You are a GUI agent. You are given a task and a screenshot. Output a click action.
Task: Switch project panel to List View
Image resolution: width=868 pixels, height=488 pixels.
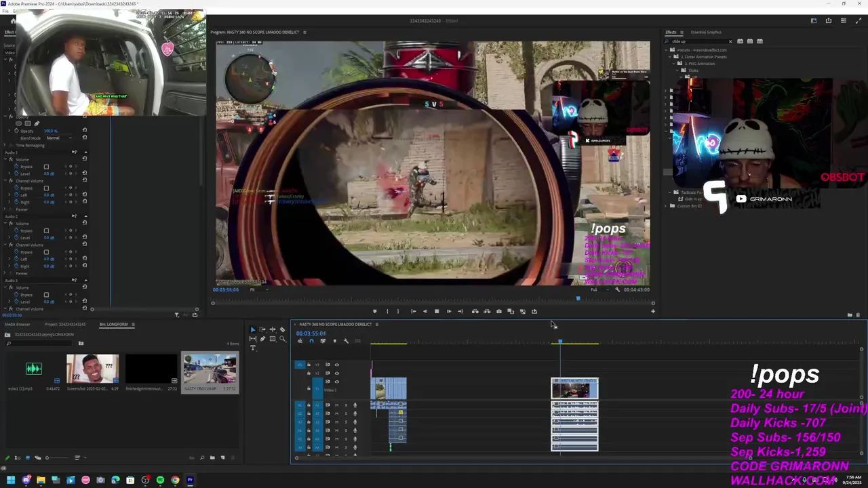[x=18, y=457]
